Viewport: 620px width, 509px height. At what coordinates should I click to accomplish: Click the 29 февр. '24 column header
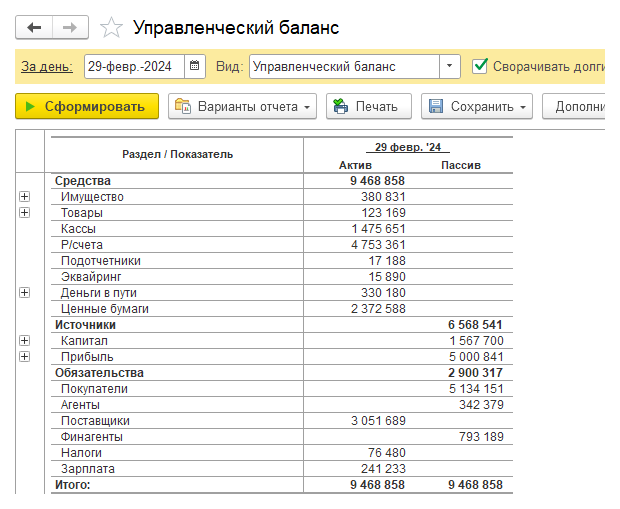tap(408, 147)
